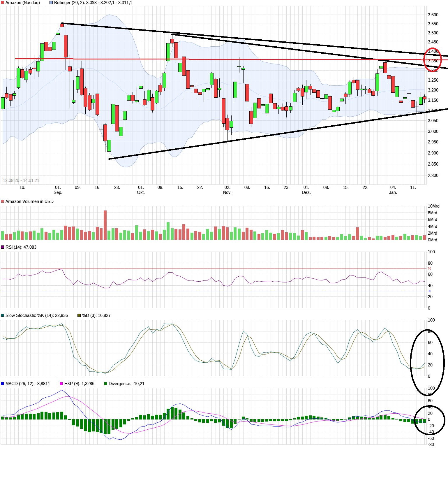448x481 pixels.
Task: Click the blue 30 oversold RSI marker
Action: point(429,291)
